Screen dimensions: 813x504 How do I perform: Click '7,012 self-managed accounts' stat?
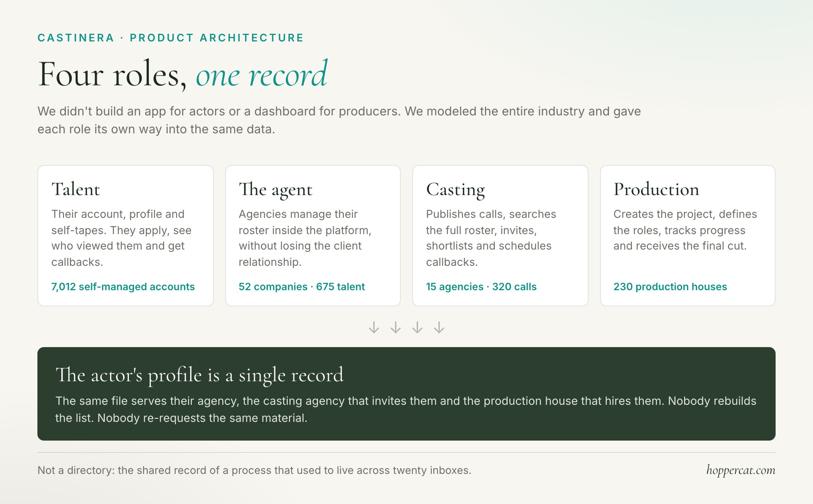click(123, 287)
